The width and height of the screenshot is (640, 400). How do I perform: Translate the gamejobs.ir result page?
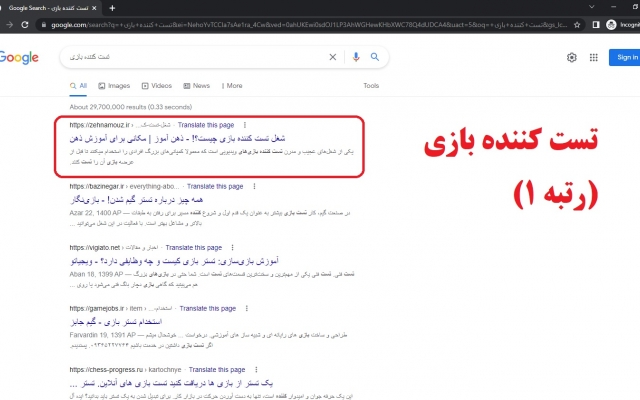tap(208, 309)
